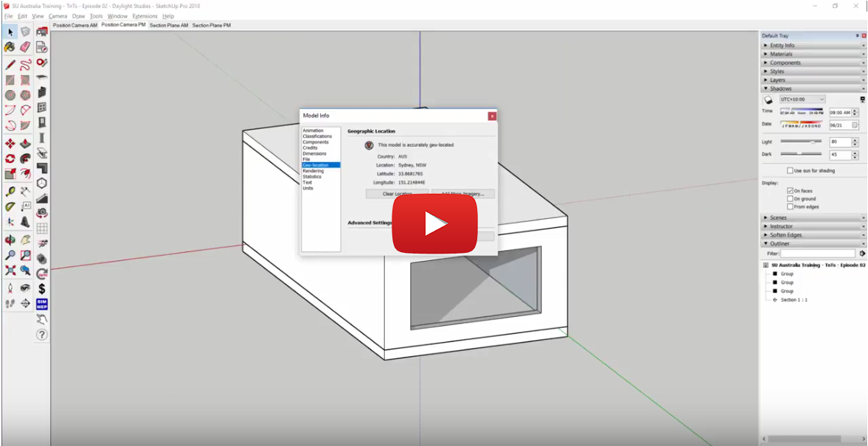Open the BIM MEP extension icon
This screenshot has height=446, width=868.
(x=42, y=304)
